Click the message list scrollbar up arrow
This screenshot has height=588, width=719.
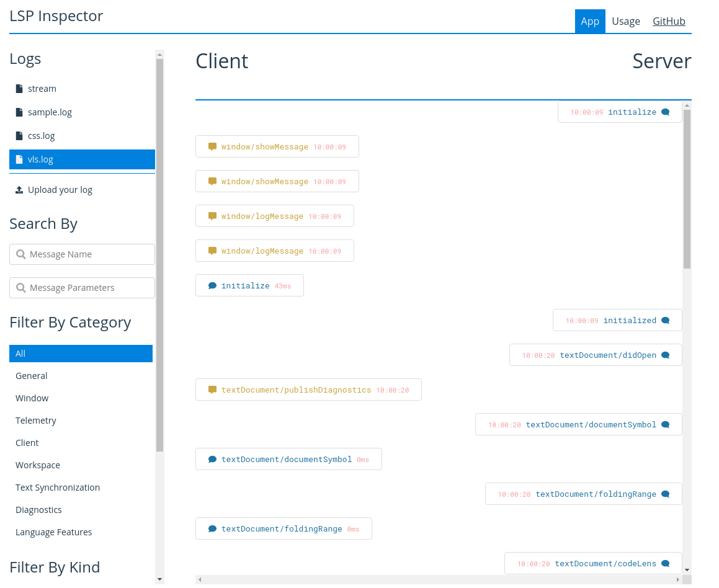click(687, 105)
